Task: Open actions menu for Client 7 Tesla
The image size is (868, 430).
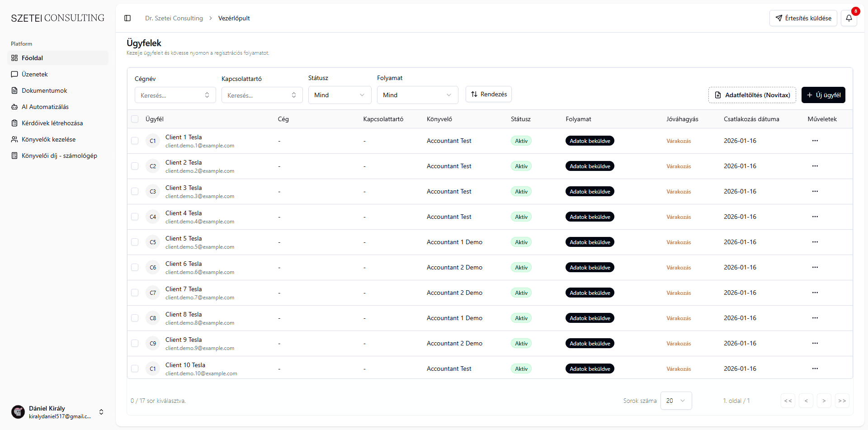Action: coord(815,293)
